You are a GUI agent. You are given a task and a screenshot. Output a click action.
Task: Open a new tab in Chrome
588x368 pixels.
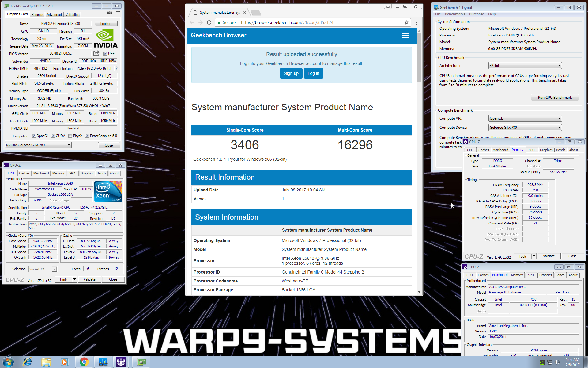coord(255,13)
